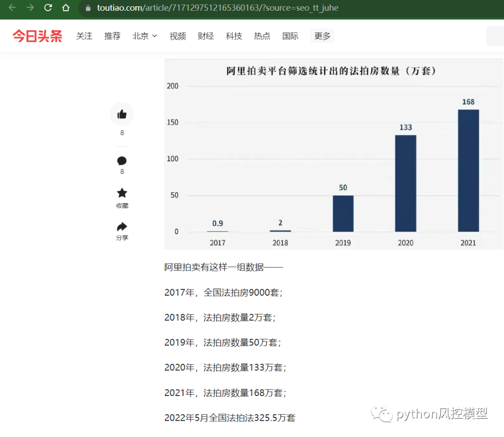
Task: Click the search box at top right
Action: pyautogui.click(x=495, y=35)
